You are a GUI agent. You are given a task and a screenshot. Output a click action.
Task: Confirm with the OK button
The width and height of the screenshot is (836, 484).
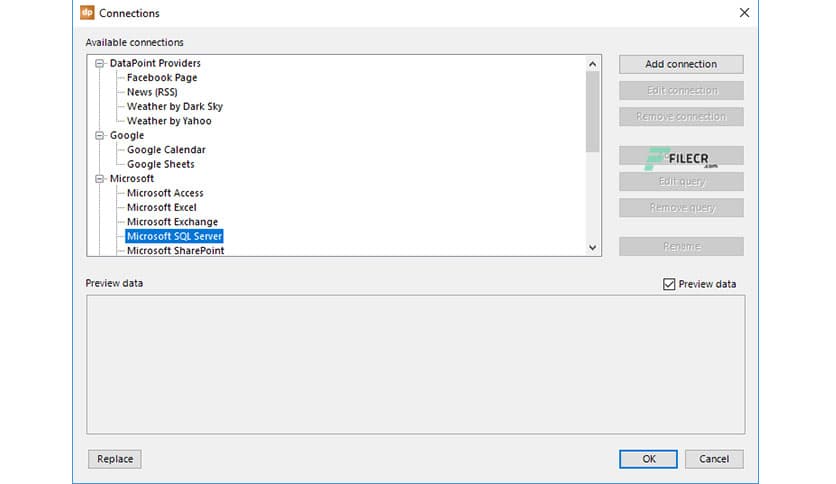[648, 459]
